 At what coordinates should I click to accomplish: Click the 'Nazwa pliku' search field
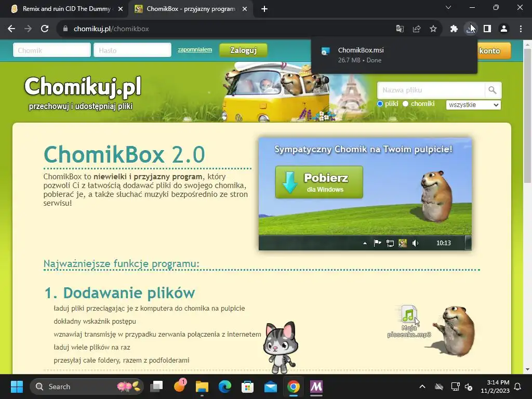point(431,90)
